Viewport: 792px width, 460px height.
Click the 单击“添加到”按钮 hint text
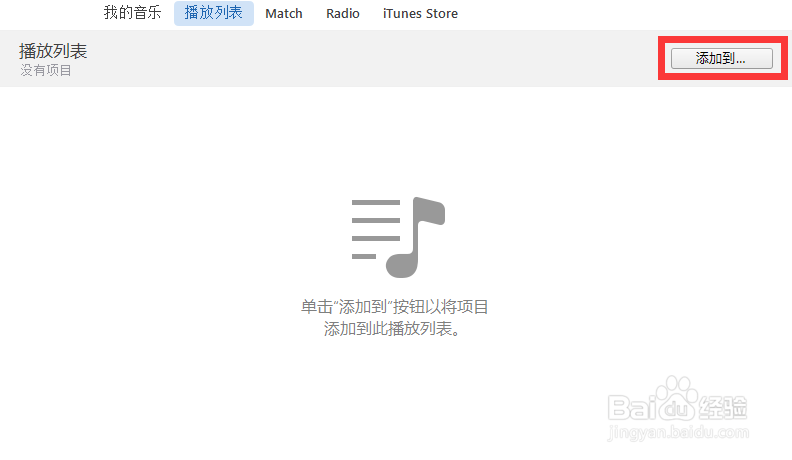pyautogui.click(x=394, y=318)
